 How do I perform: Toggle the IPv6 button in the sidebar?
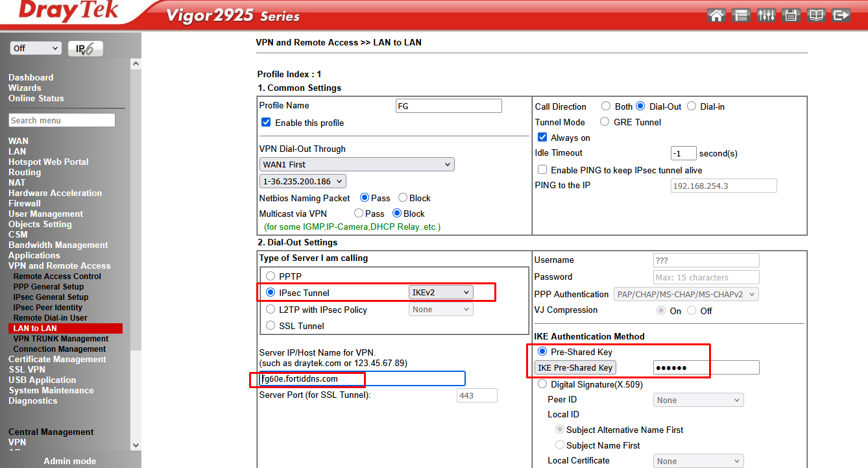[x=85, y=49]
